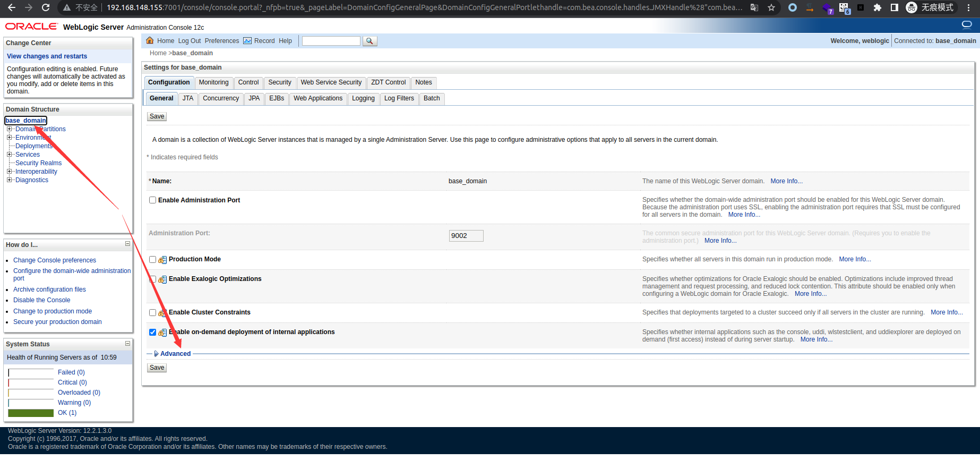Open the Chrome three-dot menu
Image resolution: width=980 pixels, height=460 pixels.
coord(969,7)
